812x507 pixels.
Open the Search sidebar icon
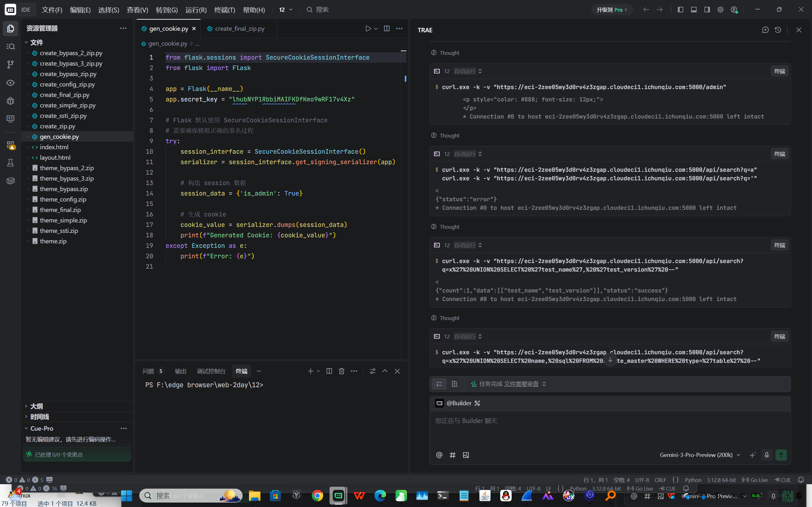[10, 46]
